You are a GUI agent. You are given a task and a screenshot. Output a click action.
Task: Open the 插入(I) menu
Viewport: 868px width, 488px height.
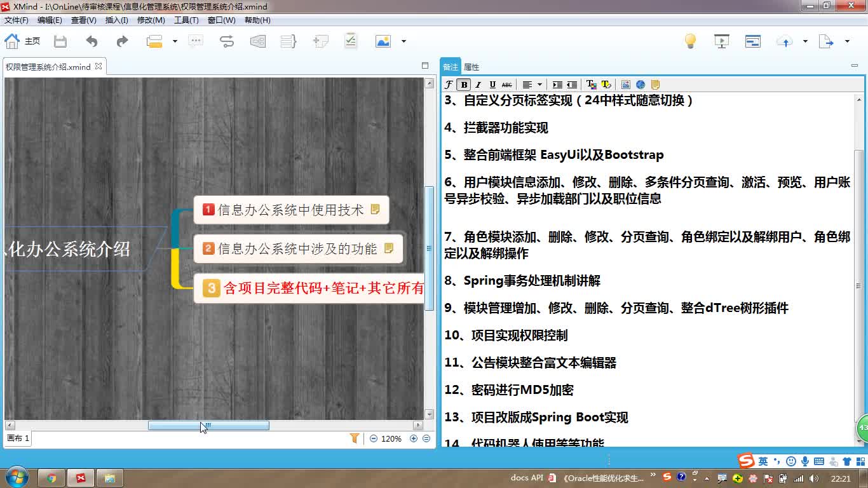[117, 20]
